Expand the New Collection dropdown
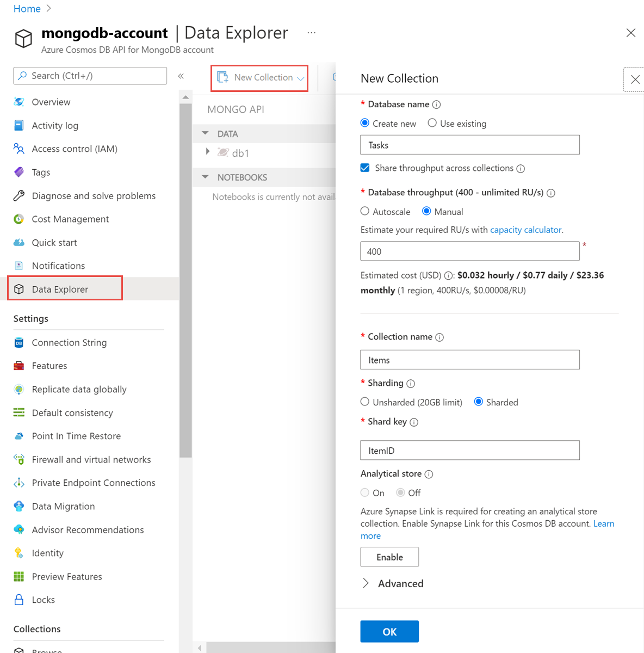Image resolution: width=644 pixels, height=653 pixels. [x=301, y=77]
